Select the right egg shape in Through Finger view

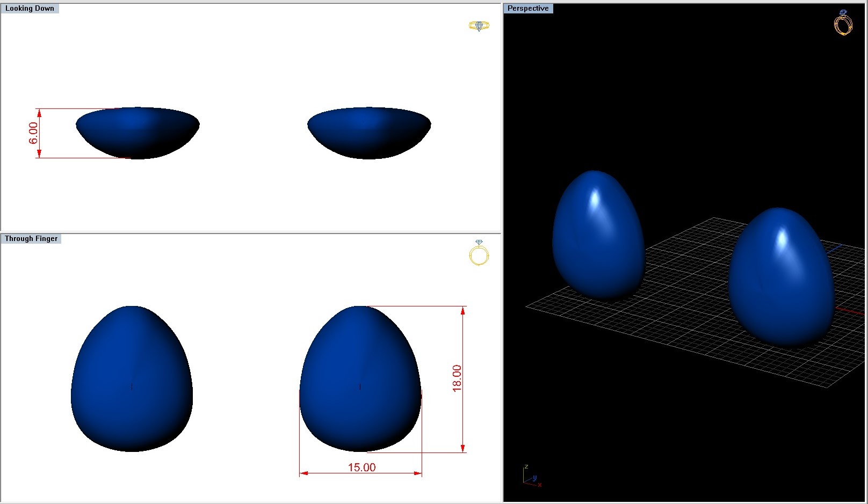tap(360, 379)
